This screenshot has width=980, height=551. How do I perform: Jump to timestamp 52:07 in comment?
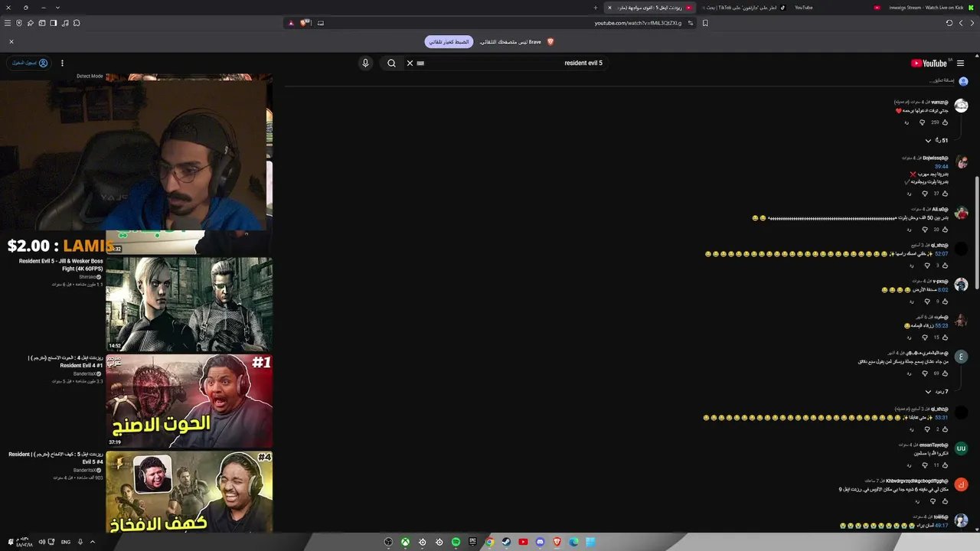point(941,253)
